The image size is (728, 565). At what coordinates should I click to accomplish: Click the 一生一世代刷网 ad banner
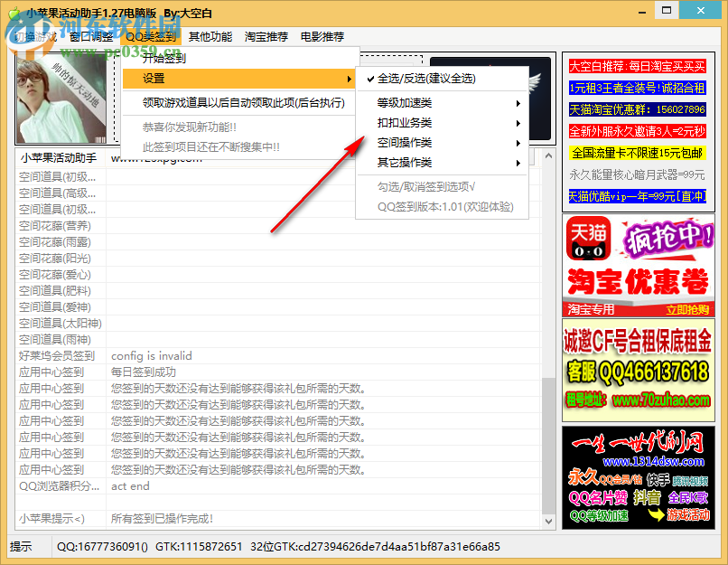pos(638,477)
